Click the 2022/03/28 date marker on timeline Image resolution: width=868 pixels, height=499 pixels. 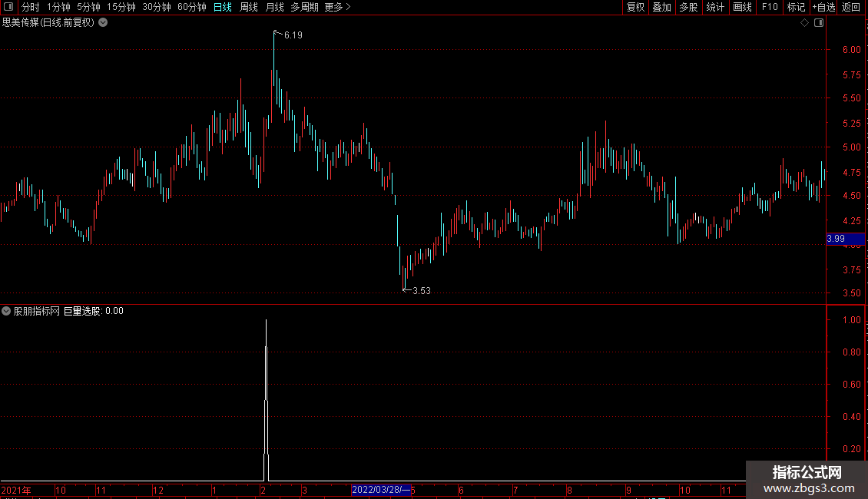[381, 490]
